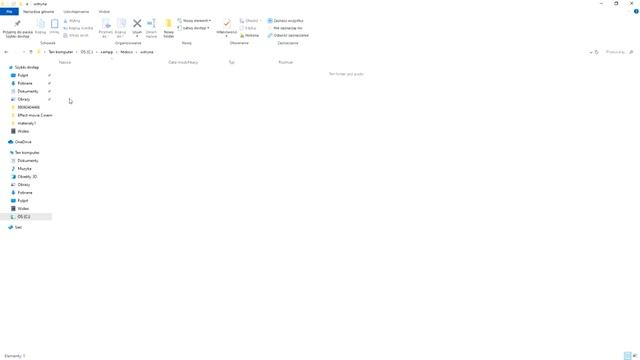Refresh the folder with refresh icon
Image resolution: width=640 pixels, height=360 pixels.
click(597, 52)
